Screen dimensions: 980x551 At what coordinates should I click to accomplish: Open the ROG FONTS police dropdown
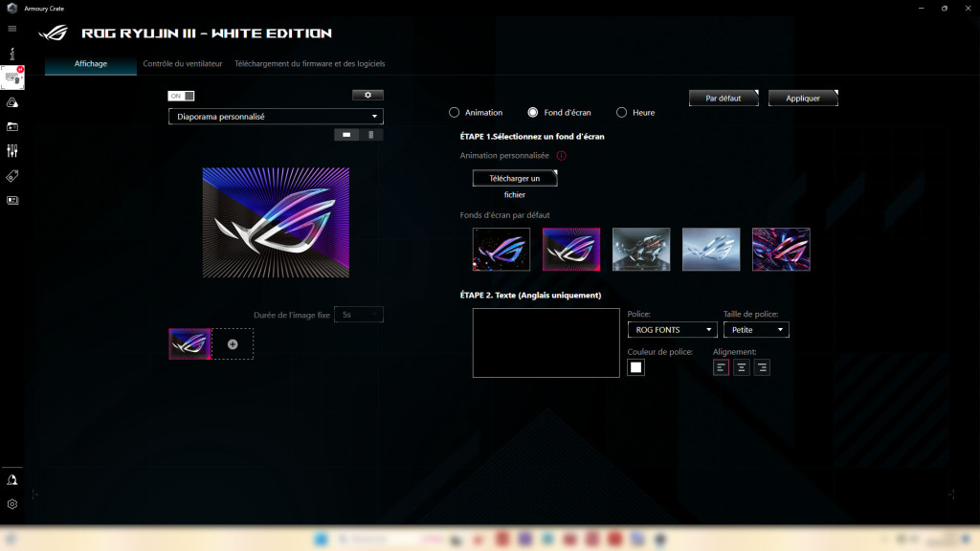coord(672,328)
